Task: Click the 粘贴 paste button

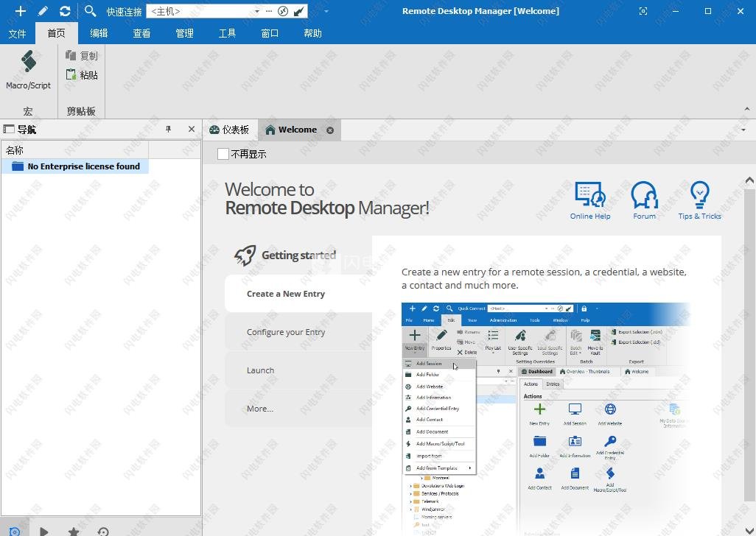Action: point(82,75)
